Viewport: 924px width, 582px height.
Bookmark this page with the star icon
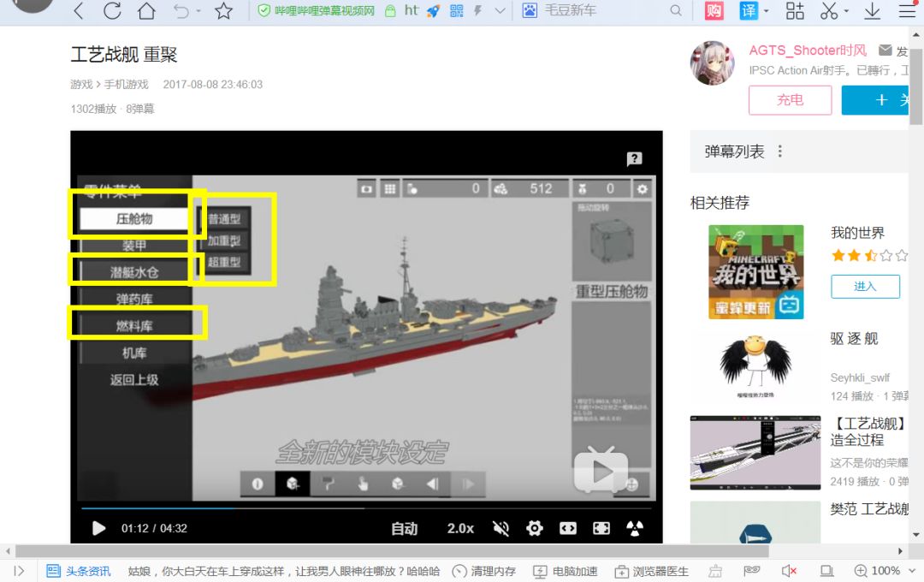[223, 10]
